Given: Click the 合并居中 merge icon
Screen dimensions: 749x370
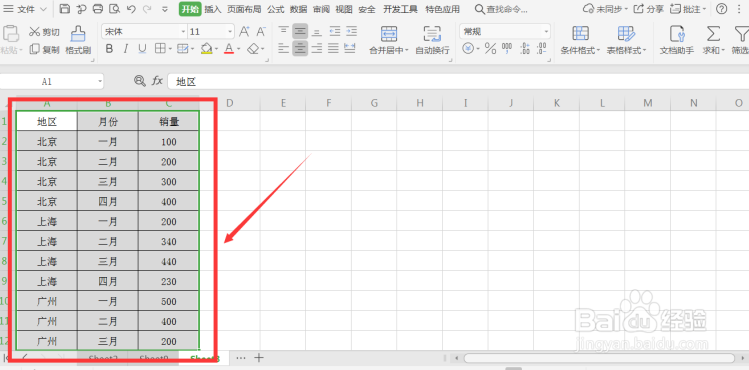Looking at the screenshot, I should [x=389, y=33].
